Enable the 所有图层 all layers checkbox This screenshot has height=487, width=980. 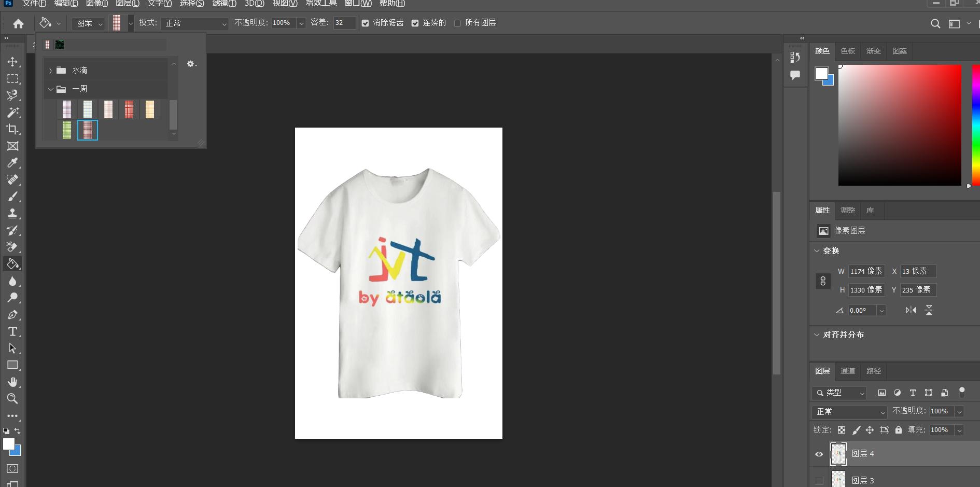pyautogui.click(x=457, y=23)
